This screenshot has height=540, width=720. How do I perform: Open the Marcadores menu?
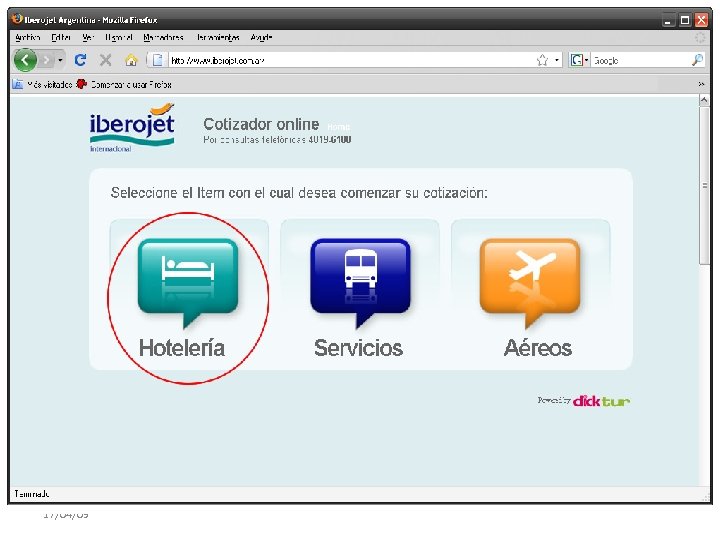163,38
